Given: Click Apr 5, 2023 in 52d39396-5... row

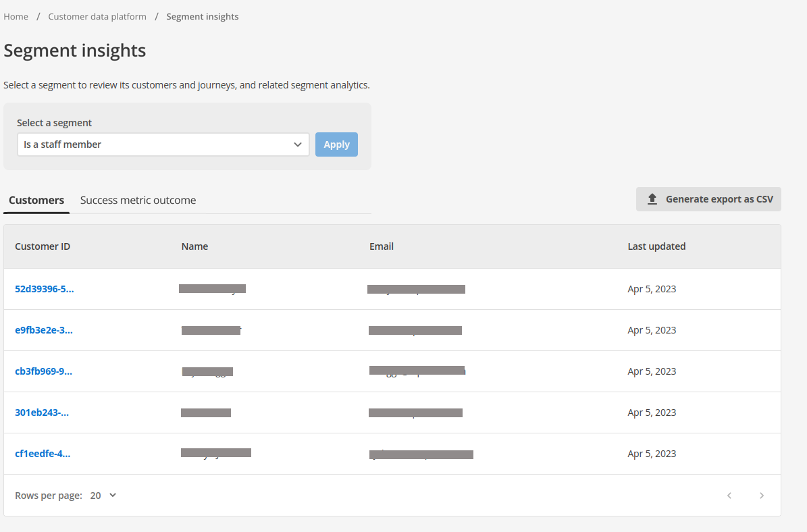Looking at the screenshot, I should 652,289.
